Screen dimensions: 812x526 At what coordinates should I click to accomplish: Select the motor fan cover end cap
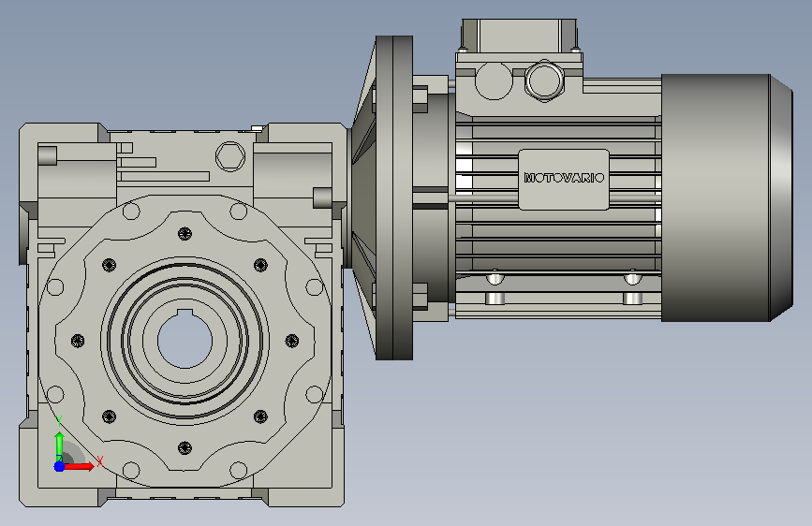[727, 197]
